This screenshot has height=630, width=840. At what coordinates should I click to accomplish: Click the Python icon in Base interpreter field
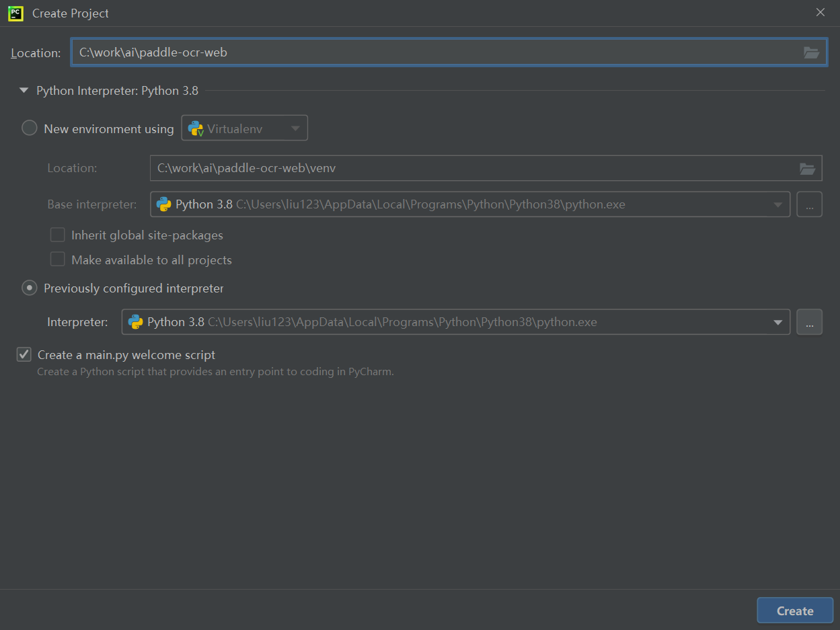point(163,204)
